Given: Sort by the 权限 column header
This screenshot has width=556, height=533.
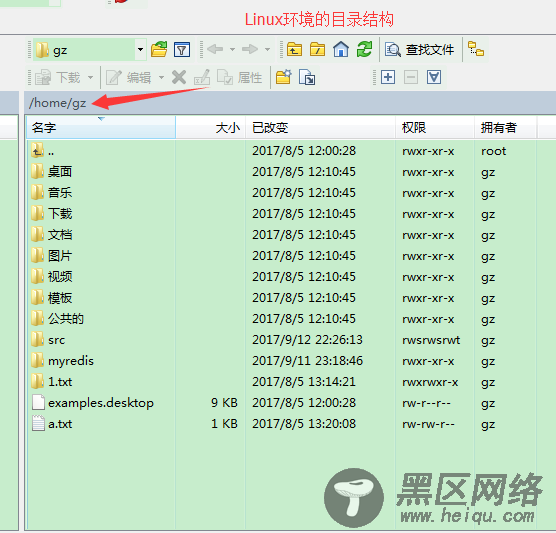Looking at the screenshot, I should [435, 127].
